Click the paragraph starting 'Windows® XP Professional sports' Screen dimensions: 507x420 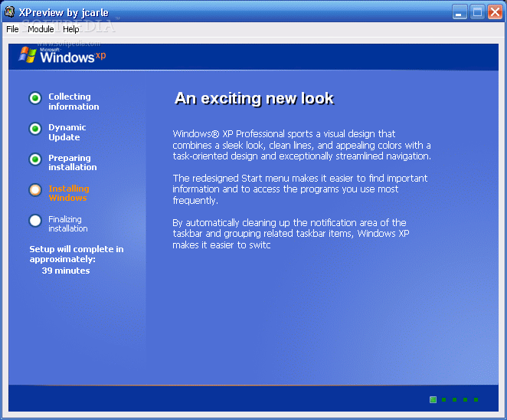[x=302, y=145]
